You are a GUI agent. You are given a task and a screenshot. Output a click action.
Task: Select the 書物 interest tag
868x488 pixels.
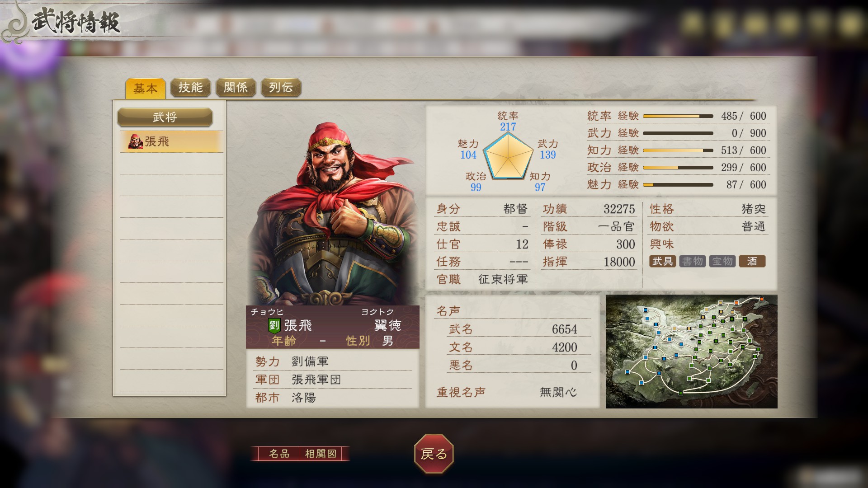[692, 261]
